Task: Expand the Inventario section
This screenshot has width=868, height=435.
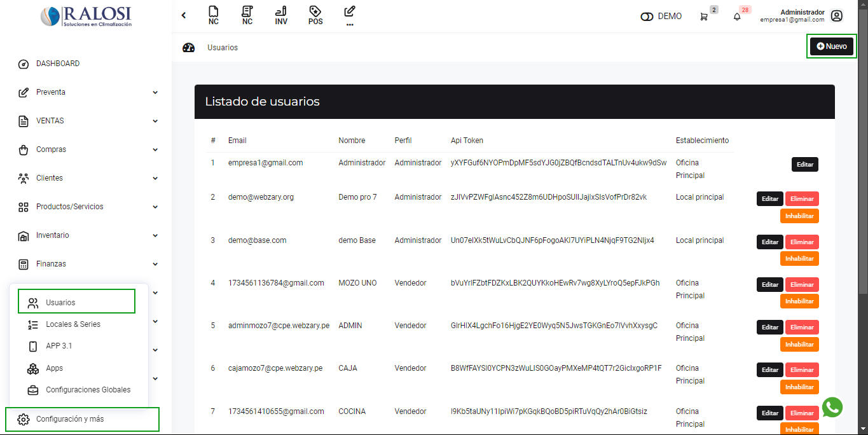Action: pyautogui.click(x=88, y=235)
